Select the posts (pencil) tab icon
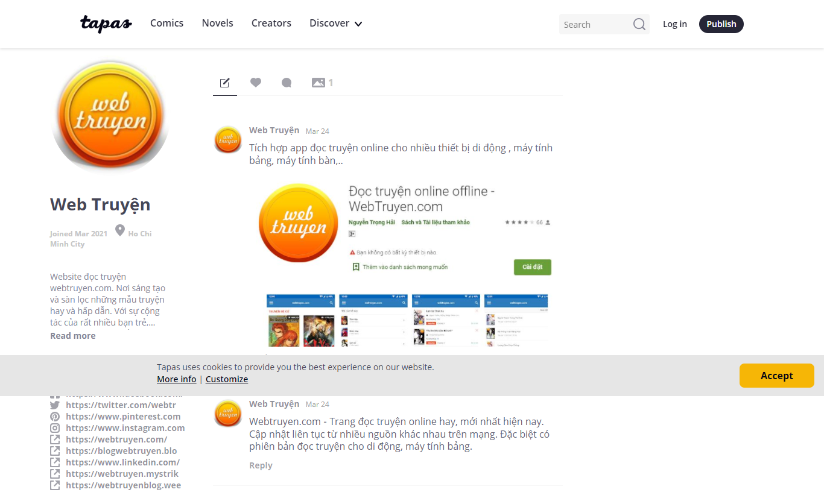Image resolution: width=824 pixels, height=504 pixels. 224,83
